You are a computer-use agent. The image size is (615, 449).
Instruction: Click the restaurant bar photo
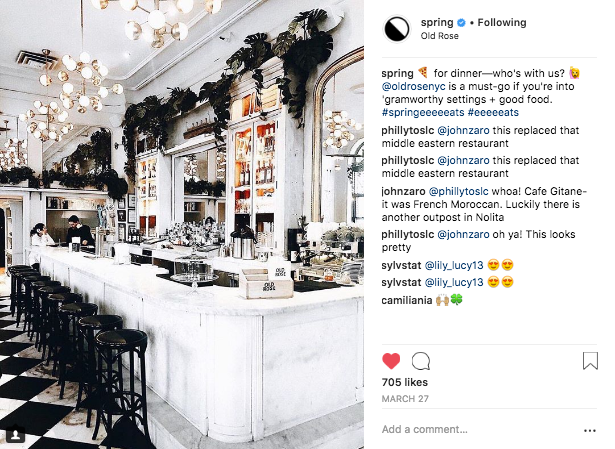coord(182,224)
